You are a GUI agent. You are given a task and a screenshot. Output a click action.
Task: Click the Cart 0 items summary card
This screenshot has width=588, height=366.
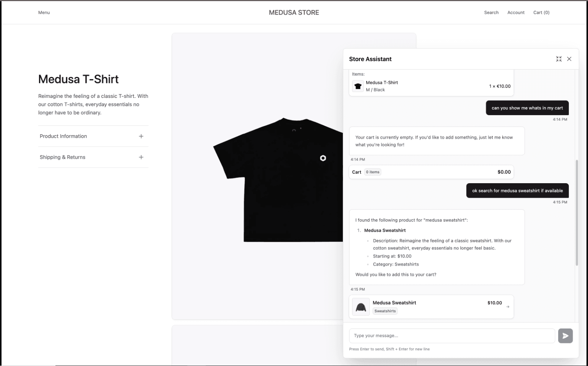431,172
